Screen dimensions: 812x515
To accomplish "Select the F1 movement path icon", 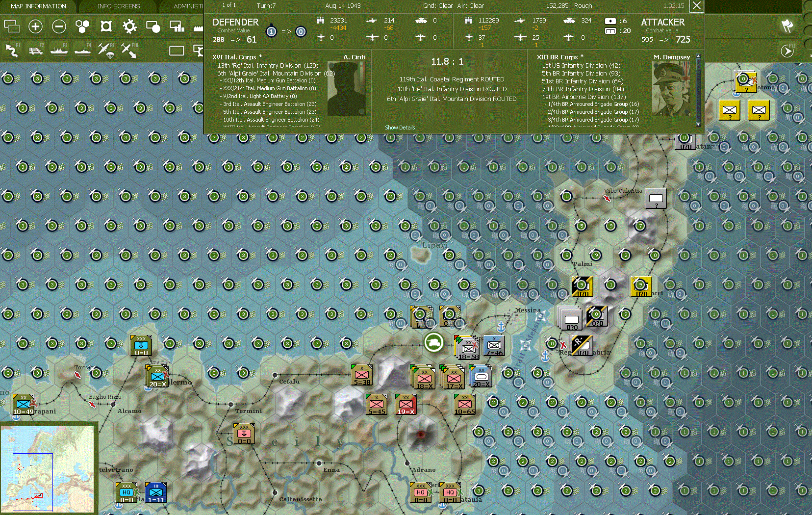I will point(12,51).
